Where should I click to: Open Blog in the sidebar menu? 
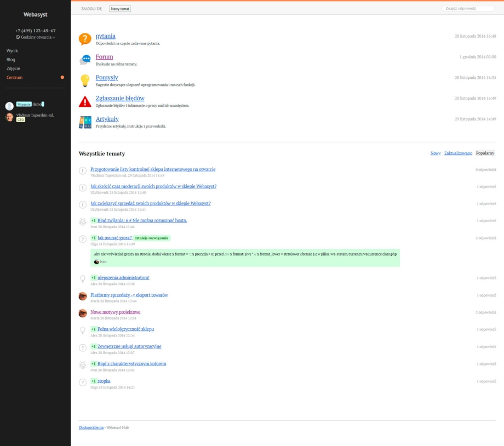click(x=11, y=60)
